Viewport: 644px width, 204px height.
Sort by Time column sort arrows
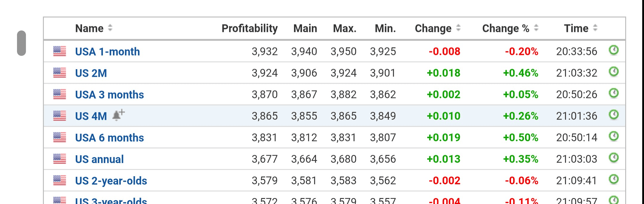(595, 28)
